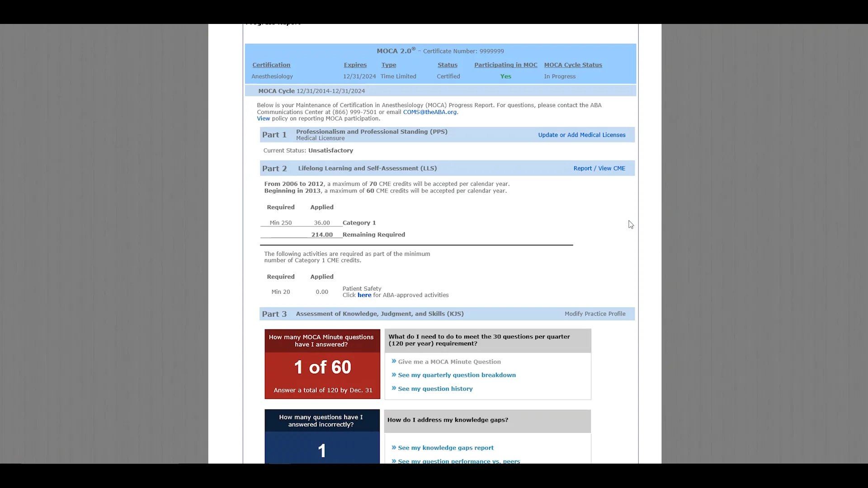Click the chevron icon before "See my quarterly question breakdown"
868x488 pixels.
[x=393, y=375]
